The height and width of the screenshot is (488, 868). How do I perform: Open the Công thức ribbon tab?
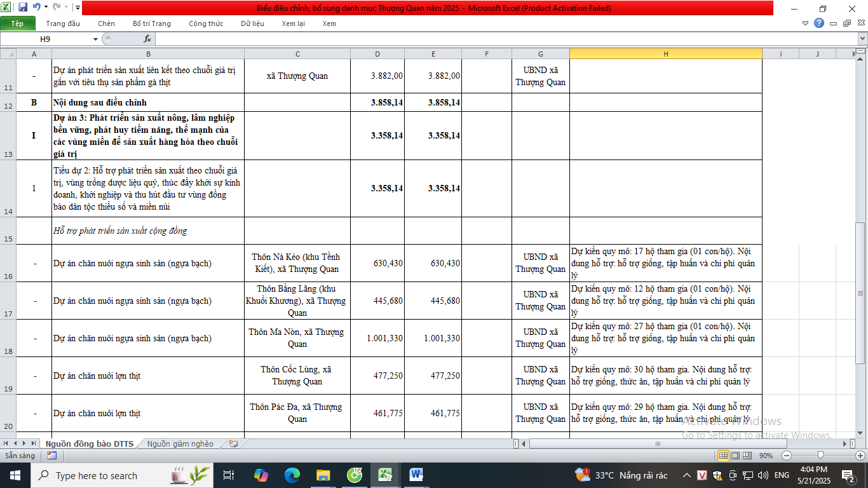click(x=205, y=24)
